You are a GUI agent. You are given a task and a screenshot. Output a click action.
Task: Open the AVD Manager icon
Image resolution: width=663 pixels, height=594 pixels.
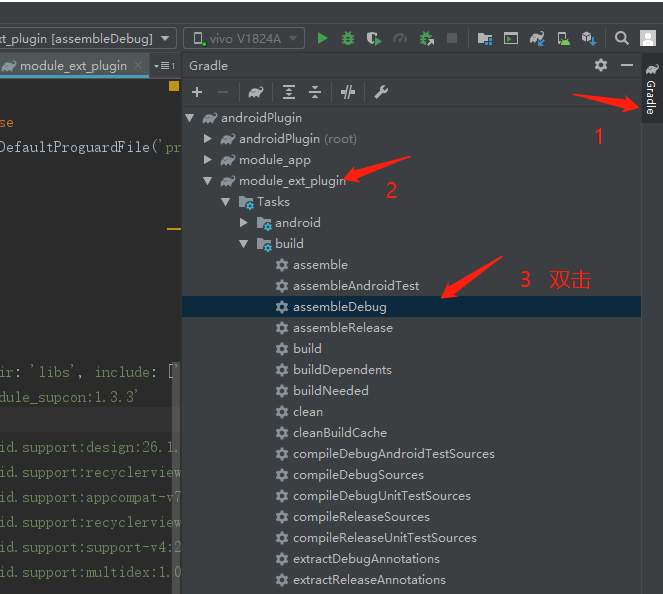(x=563, y=38)
